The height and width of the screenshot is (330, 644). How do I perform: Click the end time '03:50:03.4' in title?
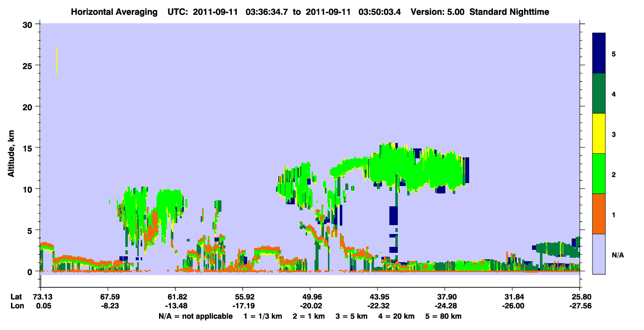(380, 11)
